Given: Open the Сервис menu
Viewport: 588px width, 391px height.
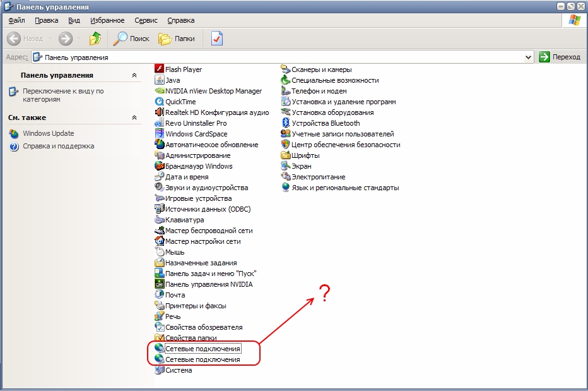Looking at the screenshot, I should [146, 20].
